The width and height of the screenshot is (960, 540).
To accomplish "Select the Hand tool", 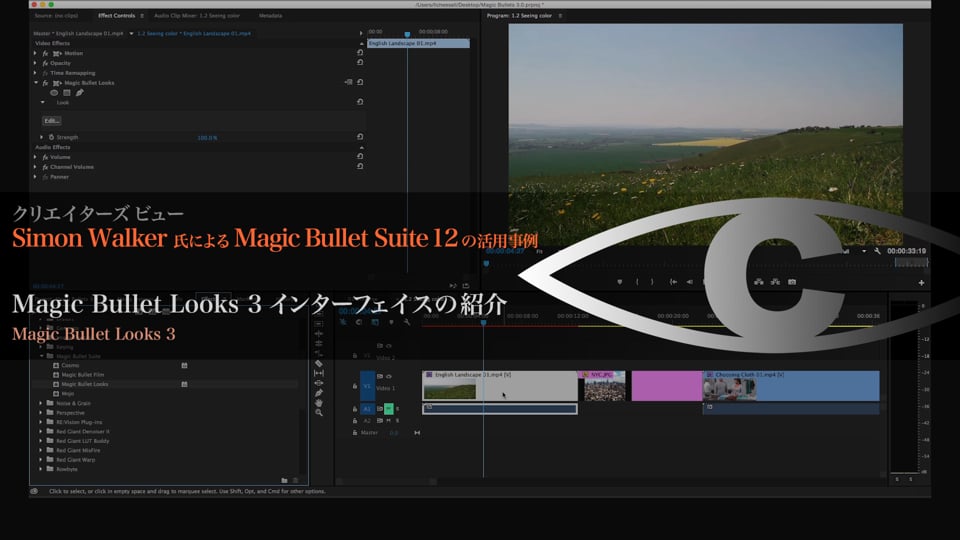I will tap(319, 403).
